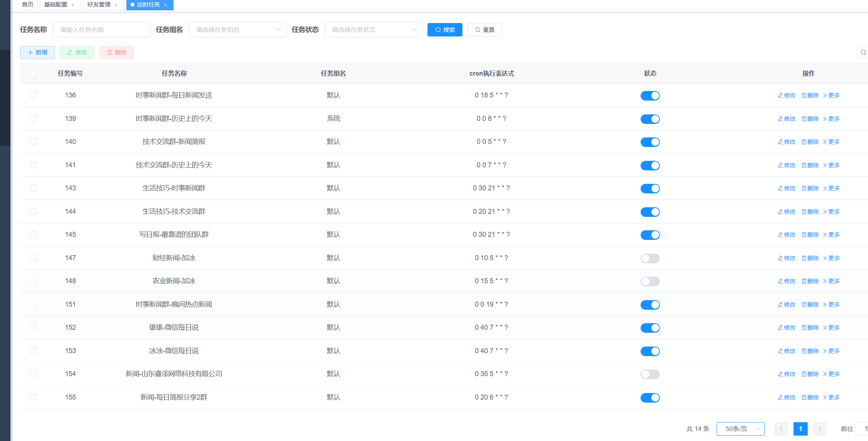The width and height of the screenshot is (868, 441).
Task: Click 修改 edit icon for task 136
Action: coord(787,95)
